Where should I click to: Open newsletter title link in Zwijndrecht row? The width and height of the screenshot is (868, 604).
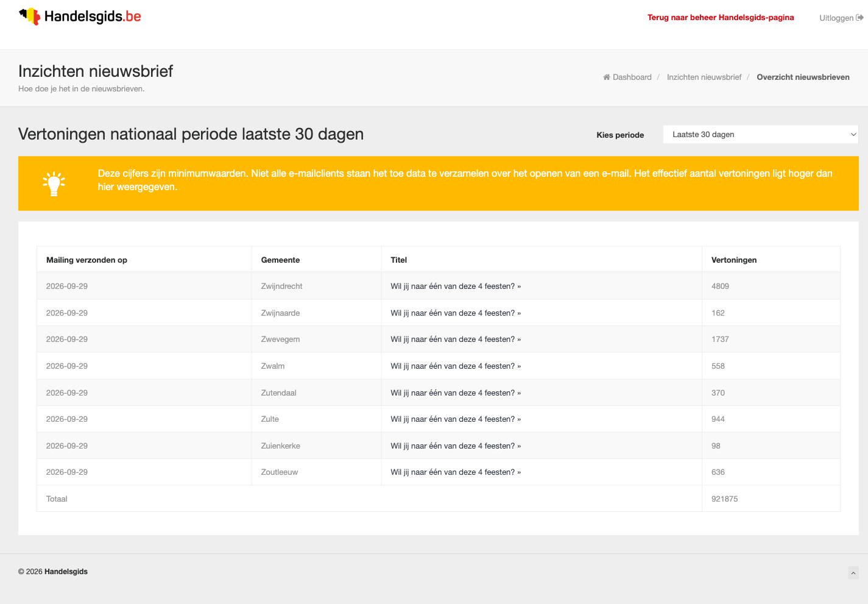[456, 286]
